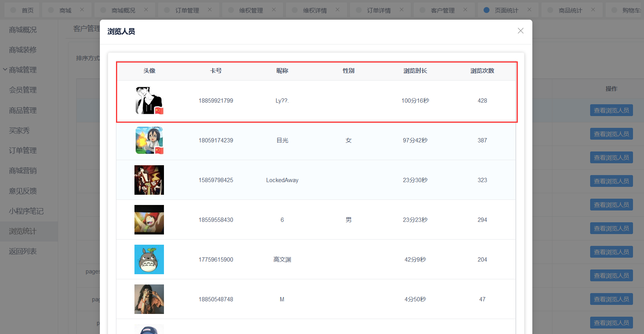The image size is (644, 334).
Task: Open 商城概况 in sidebar
Action: (23, 30)
